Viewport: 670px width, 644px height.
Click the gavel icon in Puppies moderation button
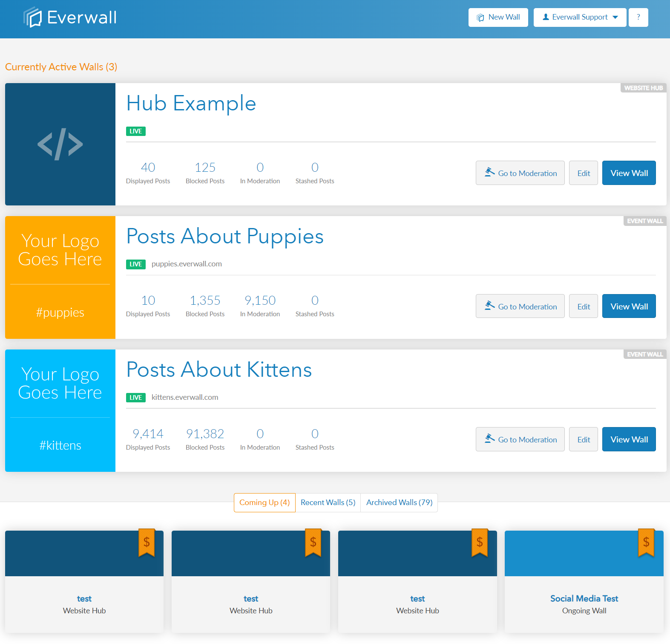click(x=490, y=305)
